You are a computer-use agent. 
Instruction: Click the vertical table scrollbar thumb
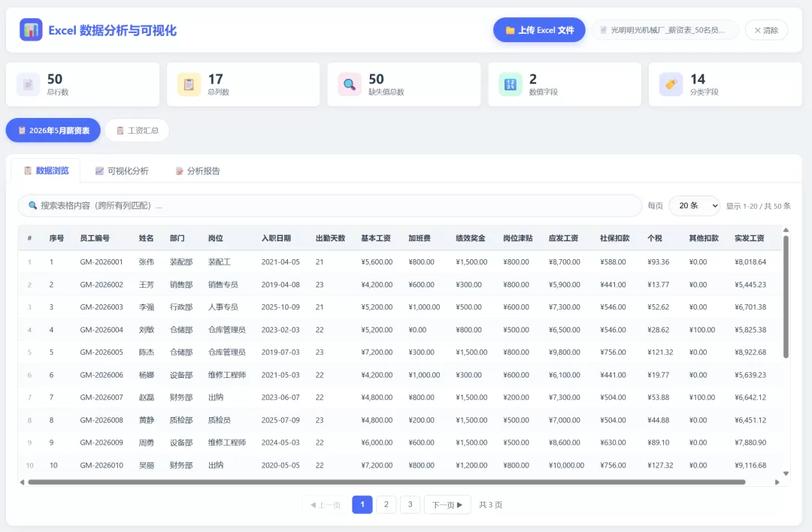point(786,297)
